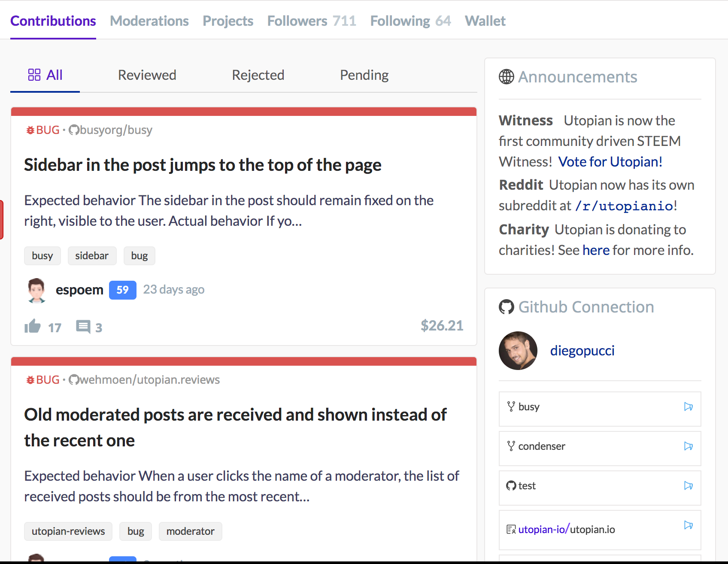Click the fork icon beside busy
The height and width of the screenshot is (564, 728).
511,406
